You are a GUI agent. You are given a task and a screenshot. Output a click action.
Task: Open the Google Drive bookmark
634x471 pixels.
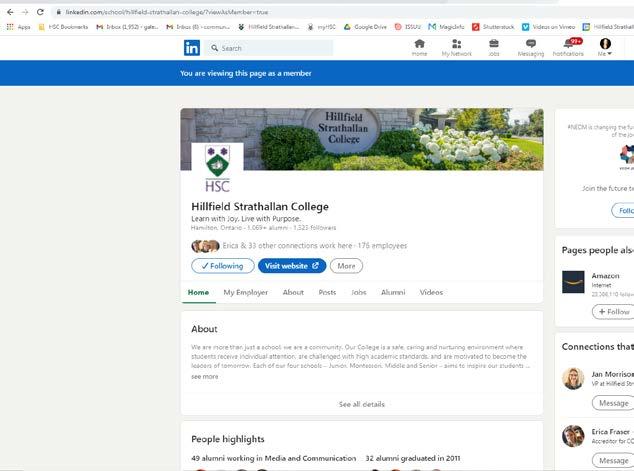[x=365, y=27]
